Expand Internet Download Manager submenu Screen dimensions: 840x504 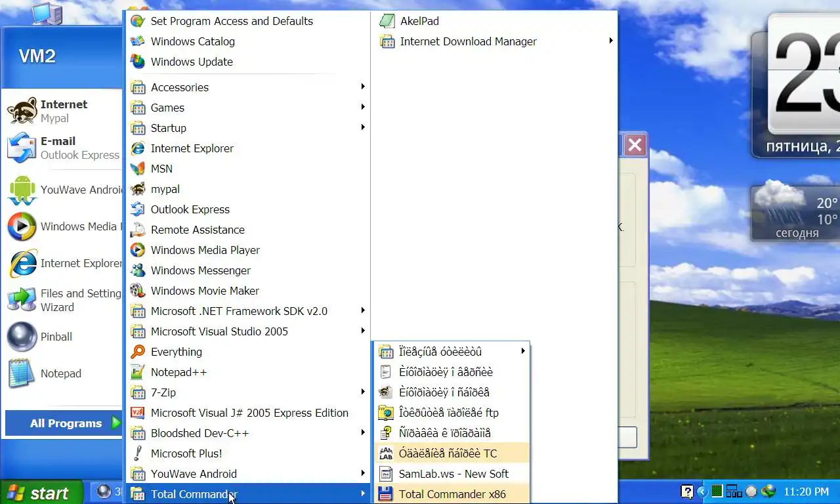495,41
